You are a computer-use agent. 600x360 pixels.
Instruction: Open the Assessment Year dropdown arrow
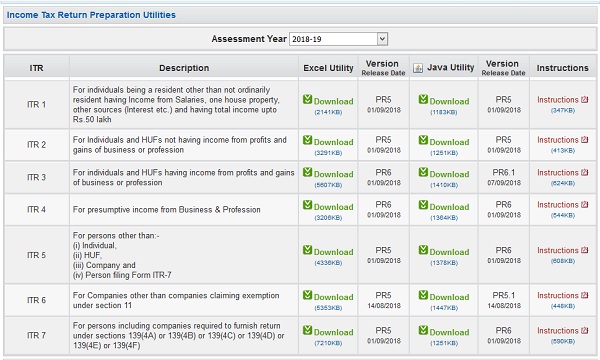coord(382,39)
